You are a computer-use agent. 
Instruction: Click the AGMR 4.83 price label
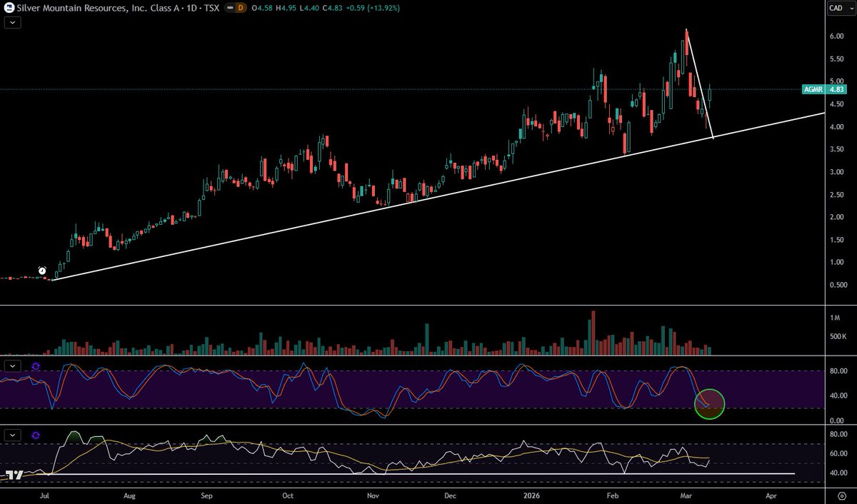824,89
